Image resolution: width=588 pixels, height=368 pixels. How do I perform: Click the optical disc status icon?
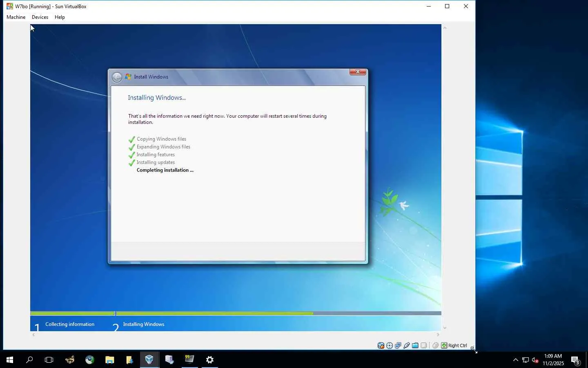[390, 346]
